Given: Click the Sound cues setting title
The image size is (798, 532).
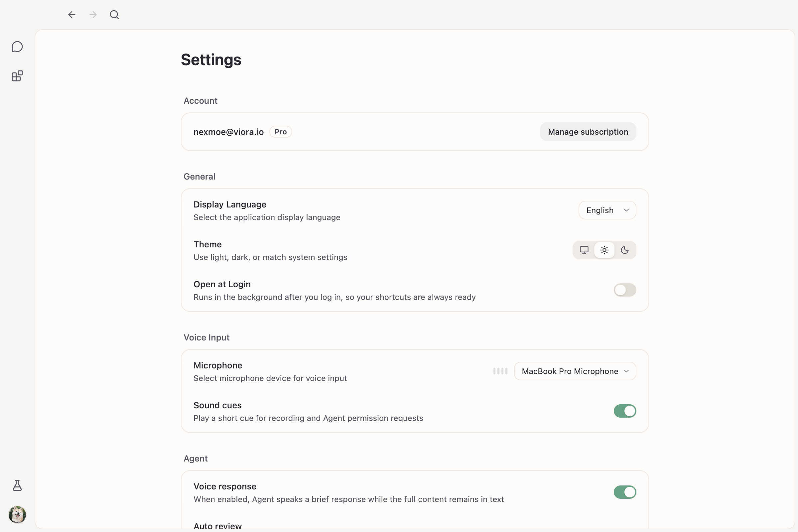Looking at the screenshot, I should click(x=217, y=405).
